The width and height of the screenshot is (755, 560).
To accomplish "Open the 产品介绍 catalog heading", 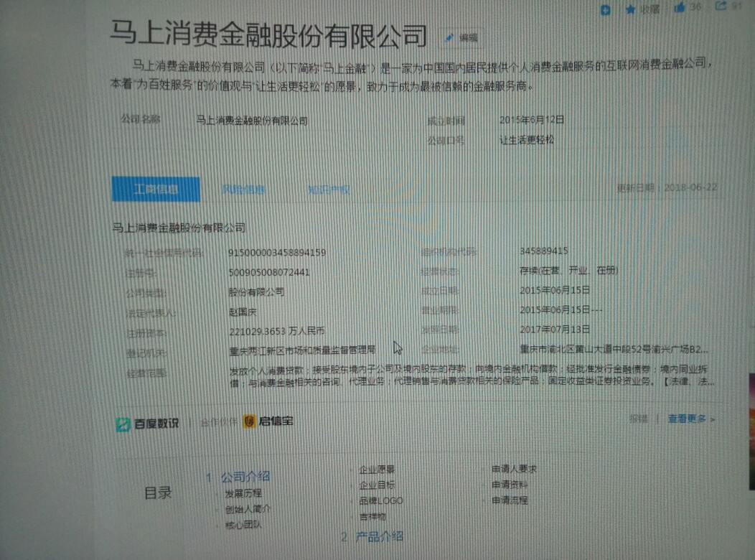I will coord(380,536).
